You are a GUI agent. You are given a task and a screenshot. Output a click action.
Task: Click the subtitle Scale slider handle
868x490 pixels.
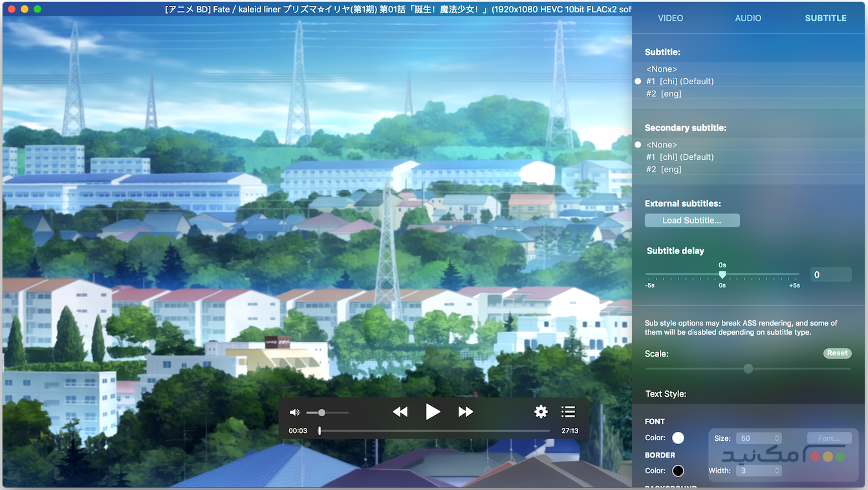click(x=748, y=369)
